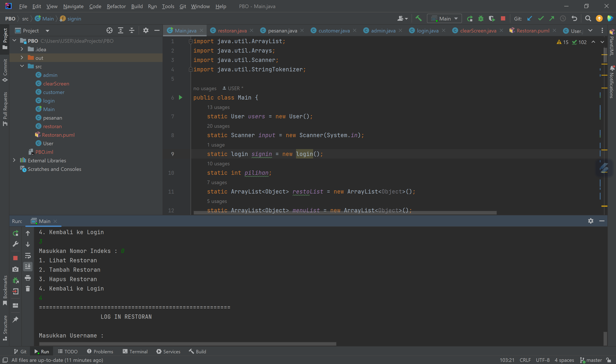Stop the running program from top toolbar
This screenshot has width=616, height=364.
point(503,19)
